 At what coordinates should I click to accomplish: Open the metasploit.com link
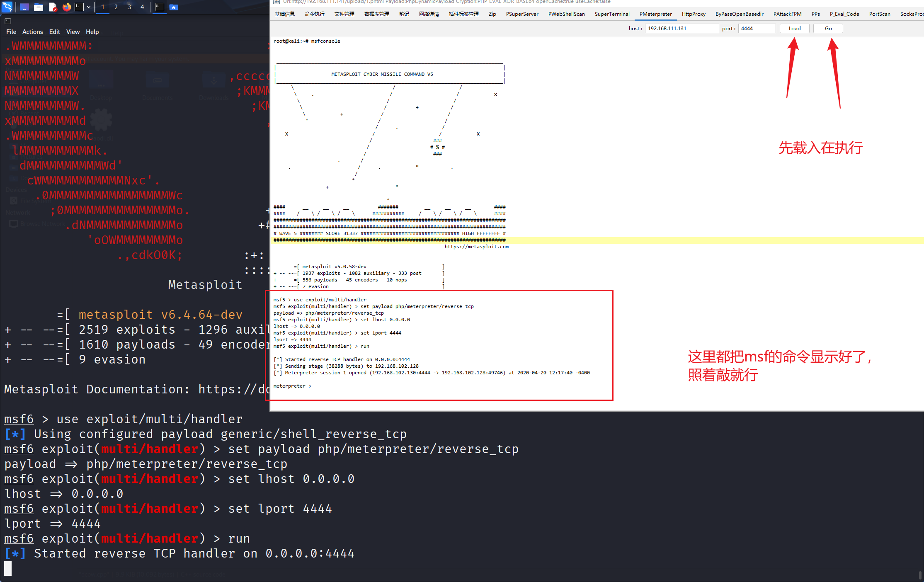(x=476, y=247)
